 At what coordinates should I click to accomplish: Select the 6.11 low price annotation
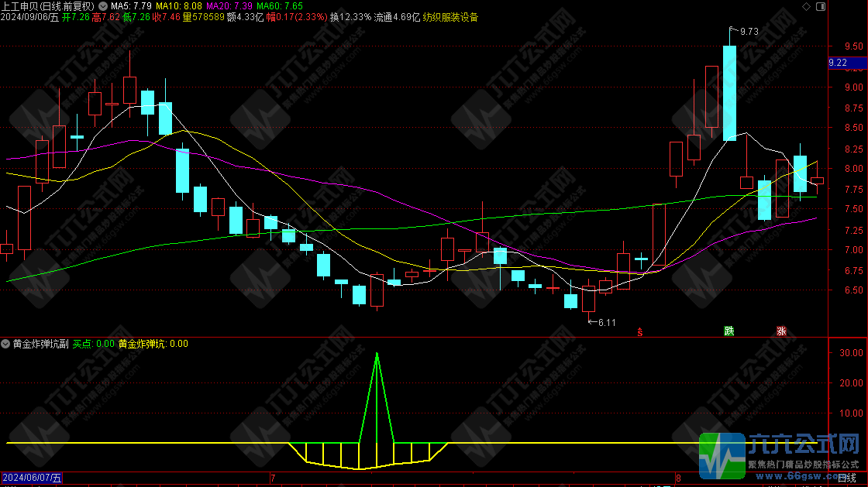tap(604, 322)
